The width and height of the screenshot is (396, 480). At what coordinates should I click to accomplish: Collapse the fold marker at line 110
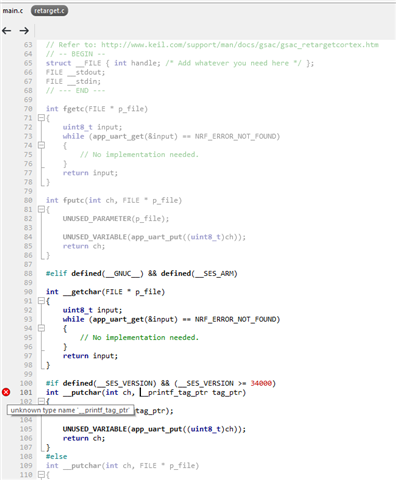click(41, 474)
